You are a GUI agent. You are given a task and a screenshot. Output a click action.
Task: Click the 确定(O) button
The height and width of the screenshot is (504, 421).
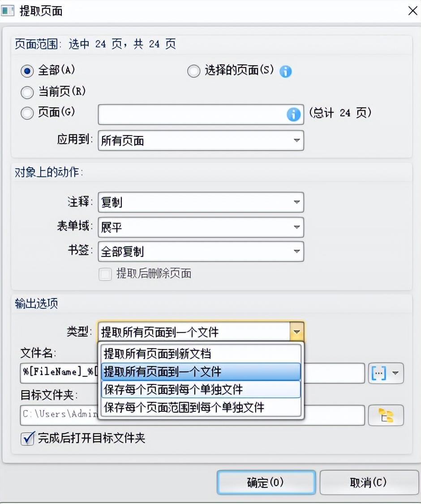tap(266, 482)
